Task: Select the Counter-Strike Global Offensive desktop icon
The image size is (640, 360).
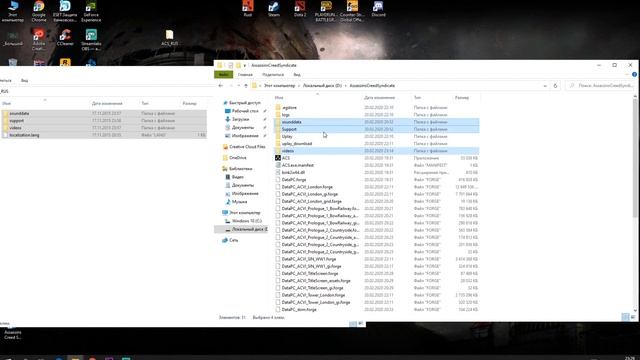Action: pos(352,11)
